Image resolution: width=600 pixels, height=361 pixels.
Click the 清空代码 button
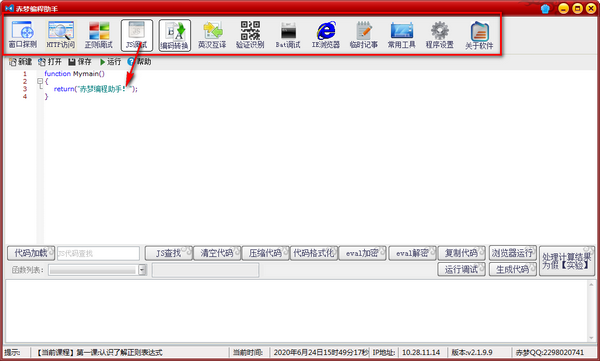[x=217, y=253]
